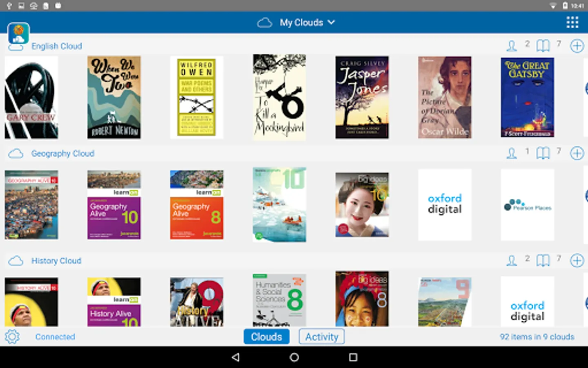Screen dimensions: 588x368
Task: Open oxford digital in History Cloud
Action: point(528,301)
